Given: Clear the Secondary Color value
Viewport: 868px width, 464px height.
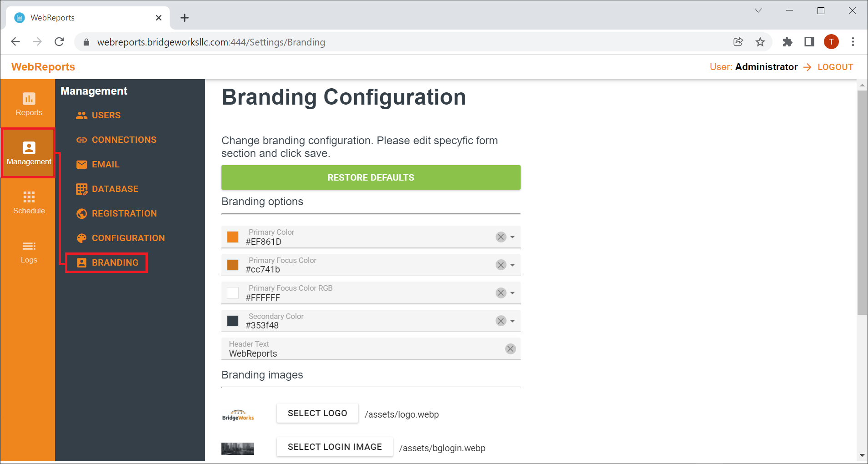Looking at the screenshot, I should coord(501,321).
